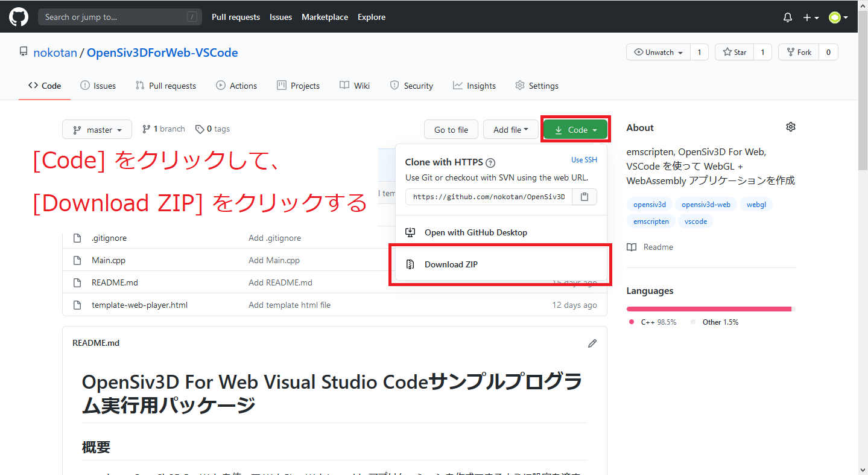
Task: Go to Pull requests in top navigation
Action: tap(236, 17)
